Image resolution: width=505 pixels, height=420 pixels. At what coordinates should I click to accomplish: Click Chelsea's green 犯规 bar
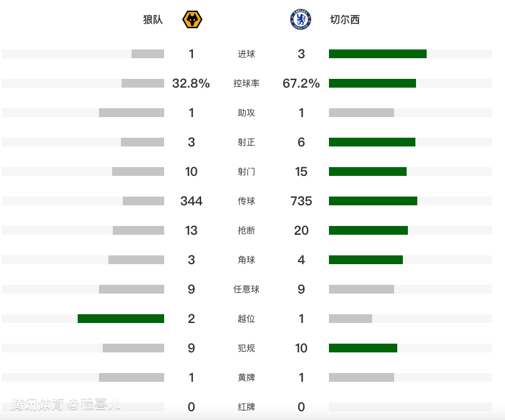(x=363, y=348)
